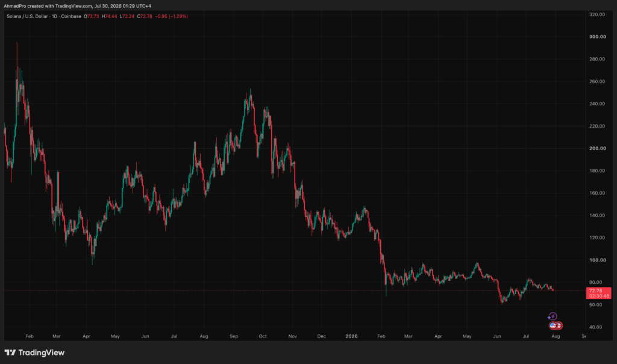Click the Solana / U.S. Dollar symbol title
Screen dimensions: 617x364
tap(27, 16)
